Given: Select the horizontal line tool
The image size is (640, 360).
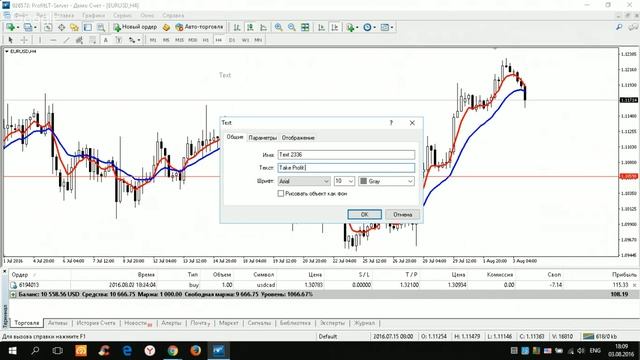Looking at the screenshot, I should point(53,40).
